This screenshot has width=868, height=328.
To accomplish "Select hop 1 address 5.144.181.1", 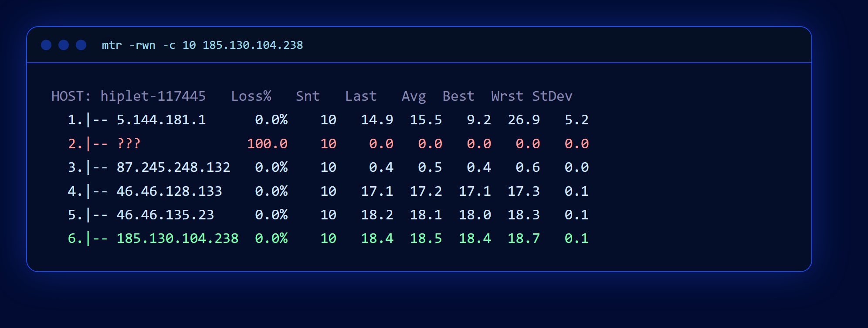I will 161,120.
